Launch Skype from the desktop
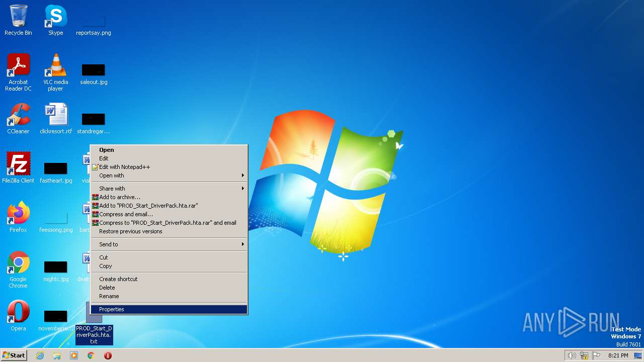Image resolution: width=644 pixels, height=362 pixels. (x=55, y=20)
